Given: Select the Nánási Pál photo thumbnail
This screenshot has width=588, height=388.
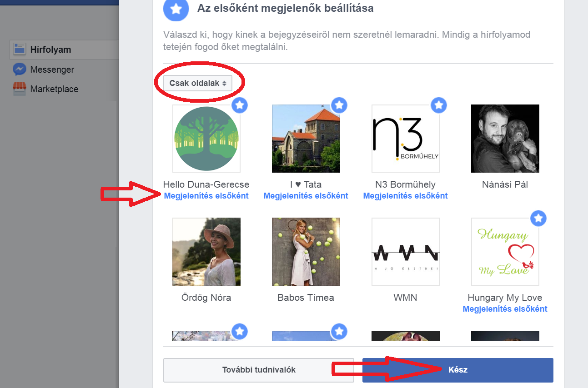Looking at the screenshot, I should pos(505,139).
